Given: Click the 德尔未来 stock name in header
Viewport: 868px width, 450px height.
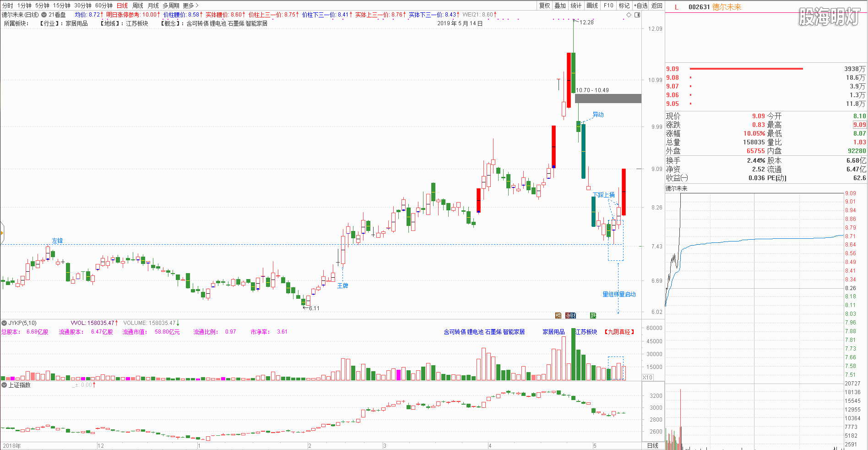Looking at the screenshot, I should [727, 7].
